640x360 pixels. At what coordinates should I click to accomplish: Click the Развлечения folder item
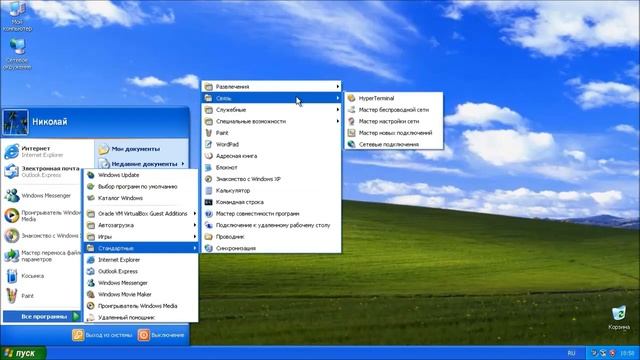click(271, 87)
